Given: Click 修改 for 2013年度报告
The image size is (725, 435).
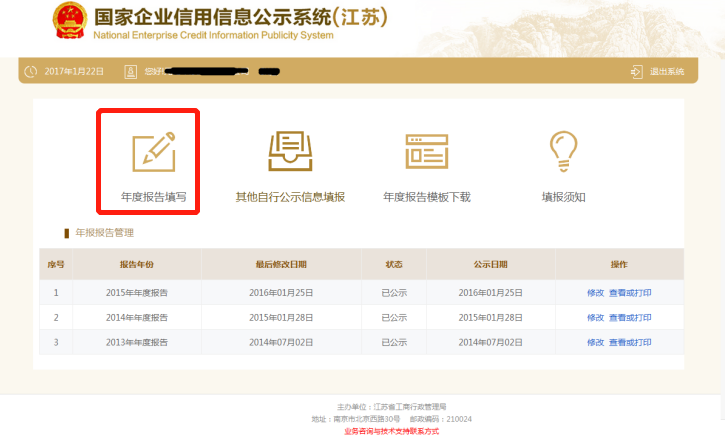Looking at the screenshot, I should (595, 342).
